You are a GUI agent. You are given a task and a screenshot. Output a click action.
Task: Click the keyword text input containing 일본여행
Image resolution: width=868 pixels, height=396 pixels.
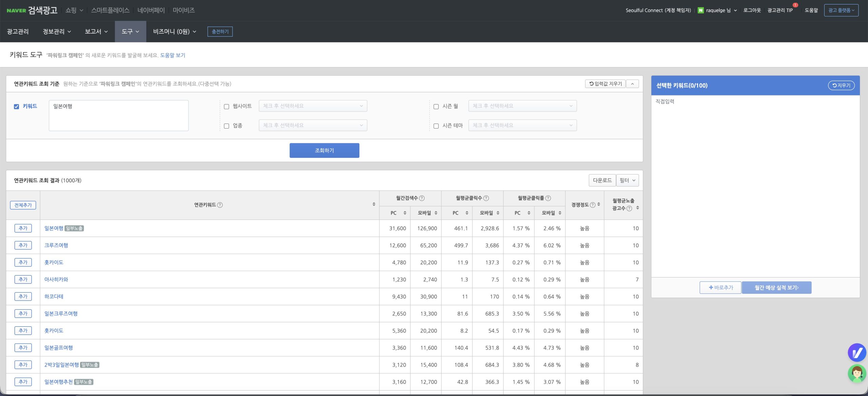119,115
